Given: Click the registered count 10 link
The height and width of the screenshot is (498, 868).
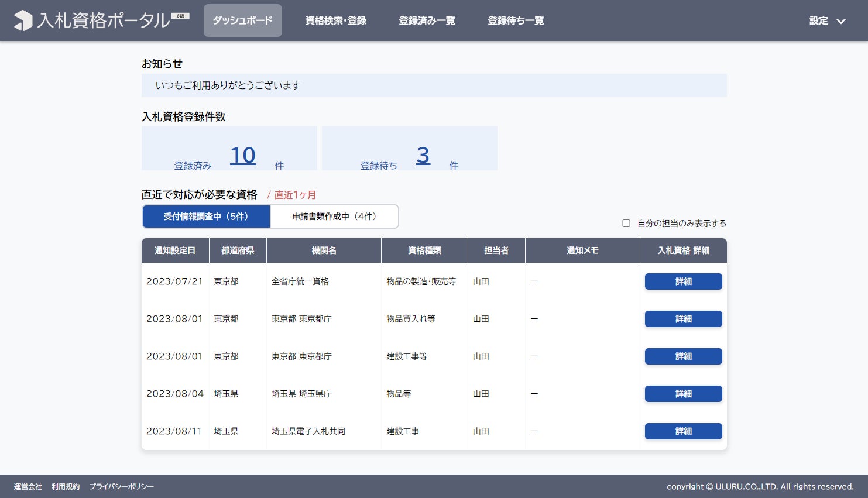Looking at the screenshot, I should (243, 155).
